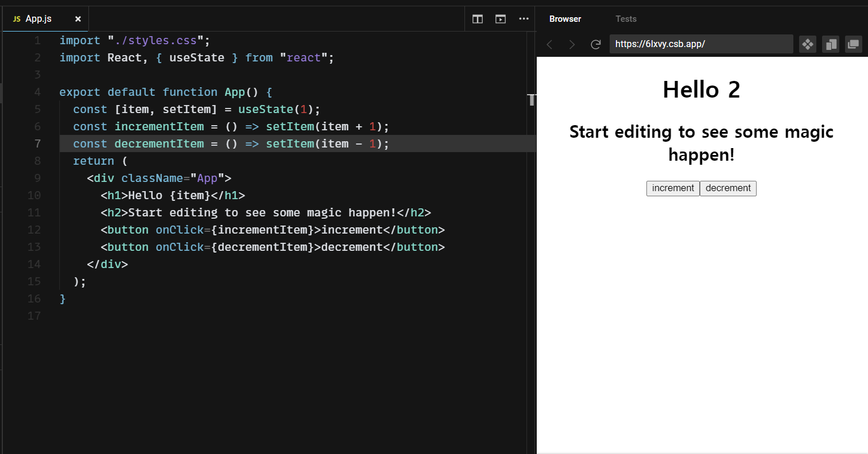Viewport: 868px width, 454px height.
Task: Close the App.js editor tab
Action: (78, 19)
